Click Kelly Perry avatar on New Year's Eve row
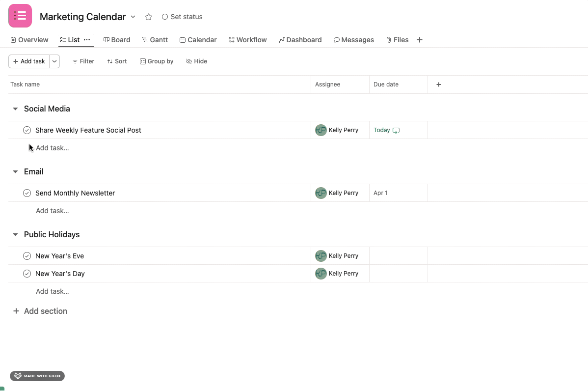 pyautogui.click(x=321, y=256)
